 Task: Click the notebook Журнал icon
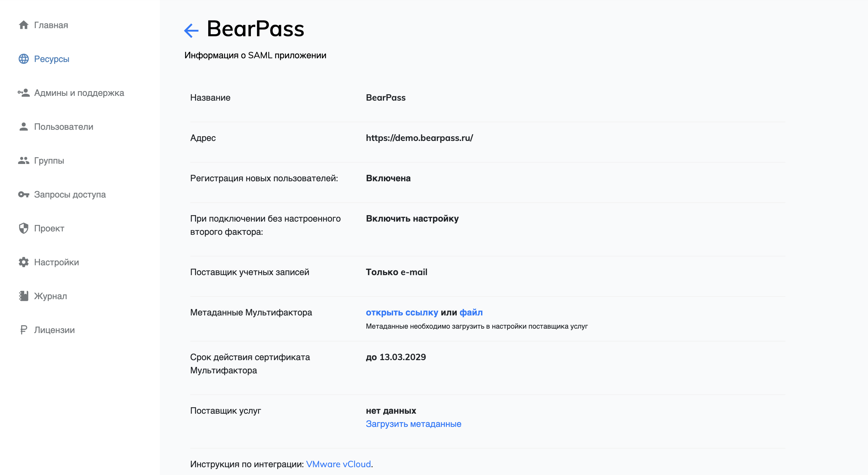pos(24,296)
